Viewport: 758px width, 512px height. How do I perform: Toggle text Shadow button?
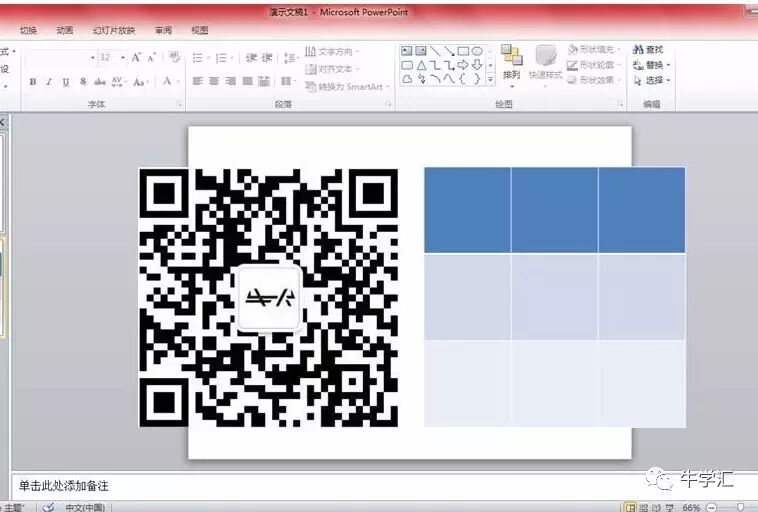pos(83,82)
